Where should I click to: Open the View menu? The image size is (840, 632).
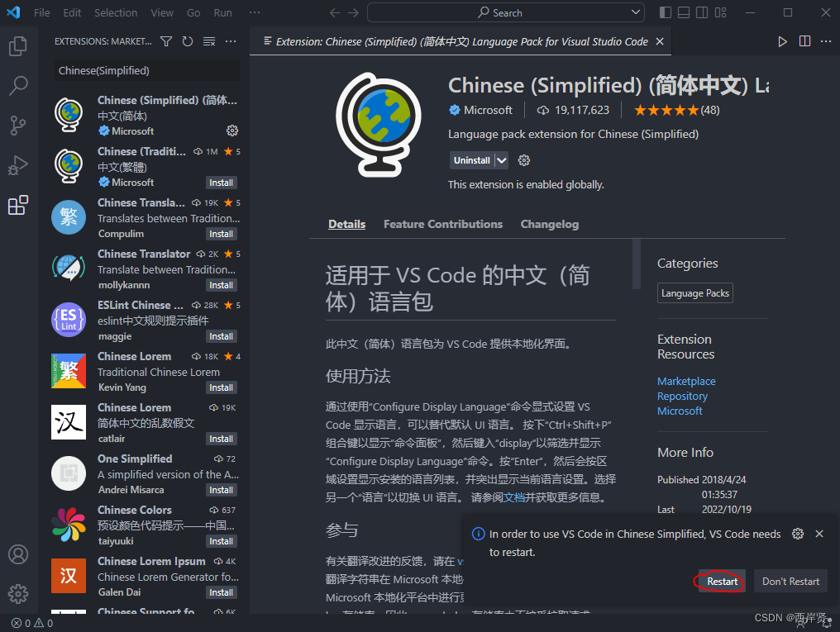click(162, 13)
